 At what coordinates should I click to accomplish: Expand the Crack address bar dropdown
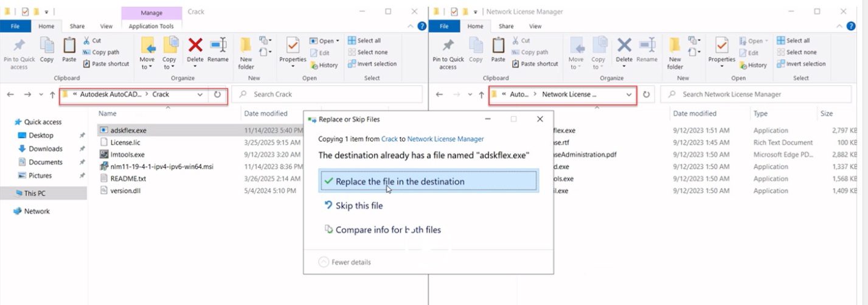200,95
